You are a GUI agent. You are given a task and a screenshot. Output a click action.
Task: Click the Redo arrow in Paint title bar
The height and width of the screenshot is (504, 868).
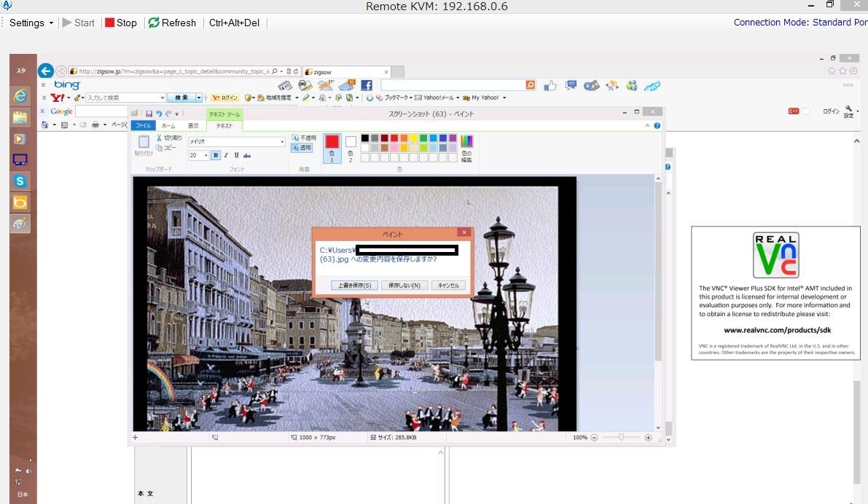click(x=168, y=114)
